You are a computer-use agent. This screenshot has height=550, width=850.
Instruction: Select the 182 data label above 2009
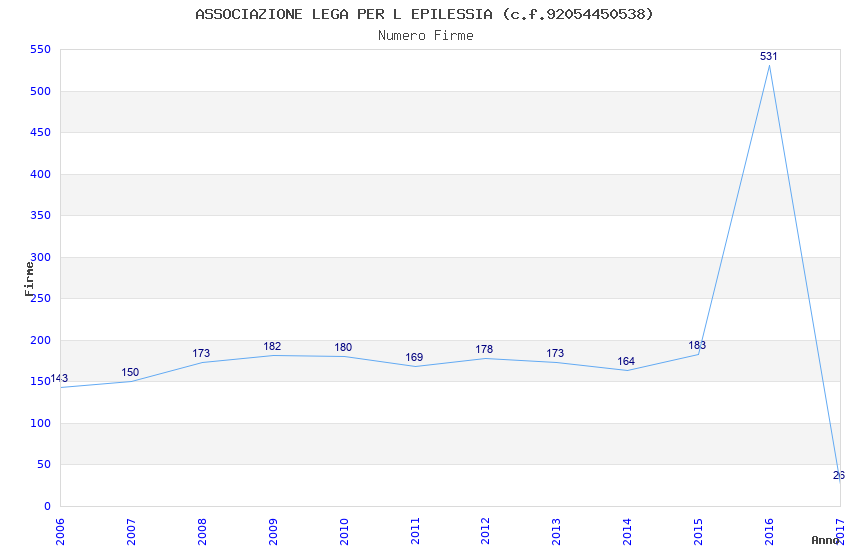pos(272,346)
